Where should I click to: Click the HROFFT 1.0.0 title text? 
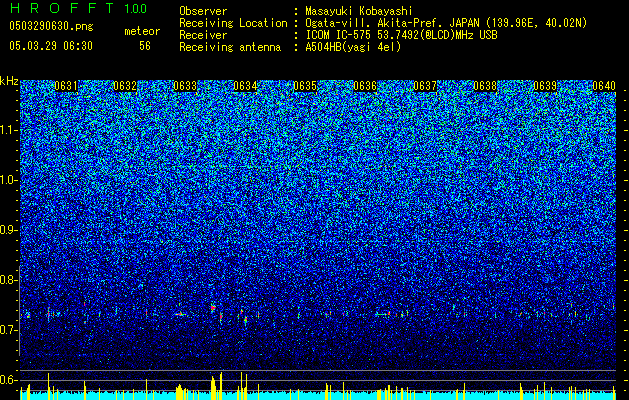tap(79, 8)
